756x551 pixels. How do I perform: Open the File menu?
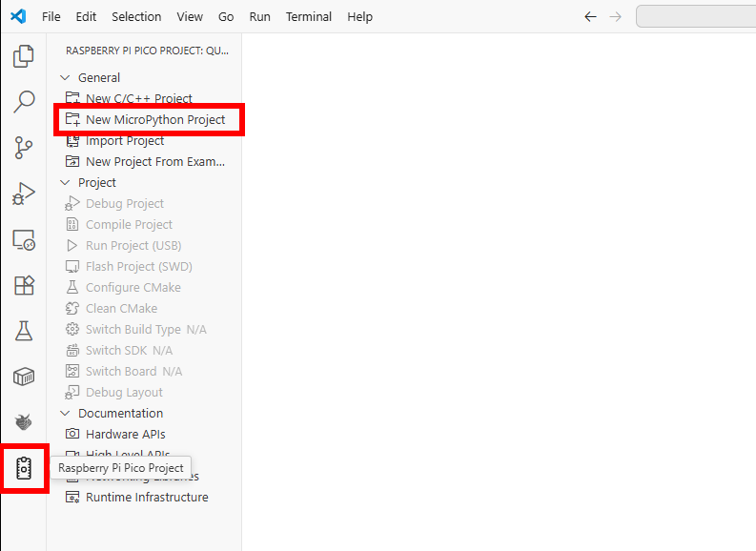[51, 17]
